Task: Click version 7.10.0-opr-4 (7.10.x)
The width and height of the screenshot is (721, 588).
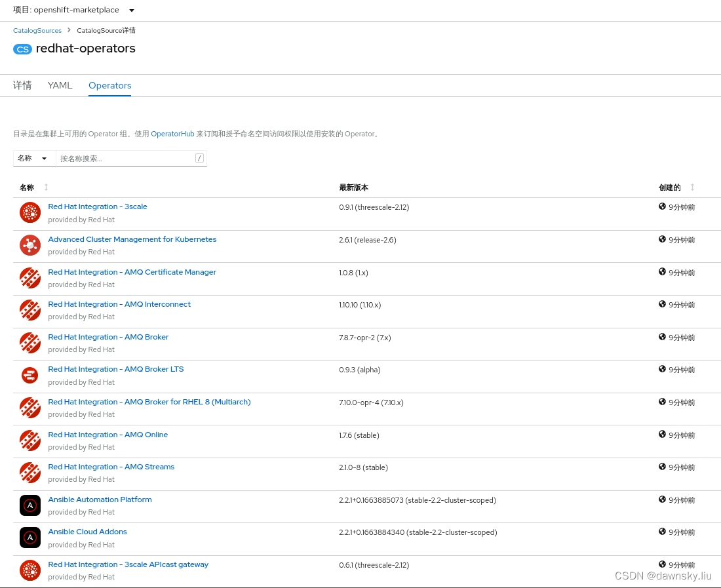Action: (x=371, y=402)
